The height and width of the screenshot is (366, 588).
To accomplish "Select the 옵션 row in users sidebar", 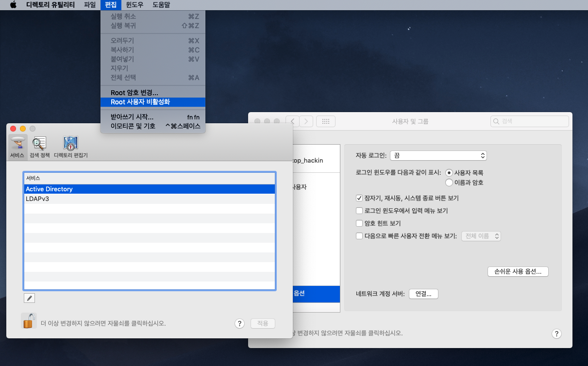I will [x=317, y=294].
